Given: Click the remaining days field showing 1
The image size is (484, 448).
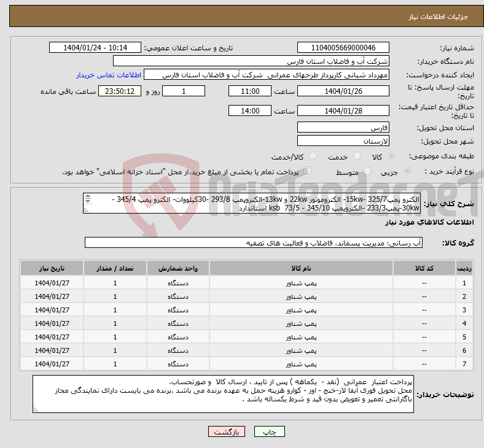Looking at the screenshot, I should [x=184, y=91].
